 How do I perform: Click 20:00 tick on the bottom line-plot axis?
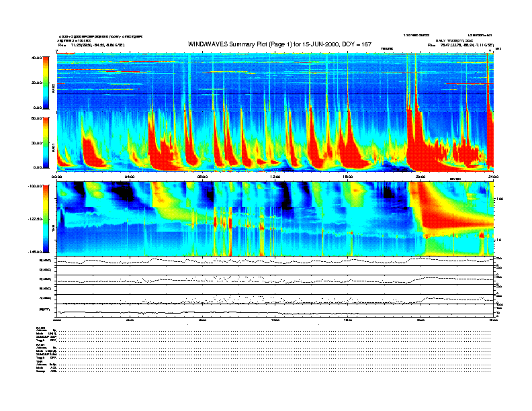point(420,320)
